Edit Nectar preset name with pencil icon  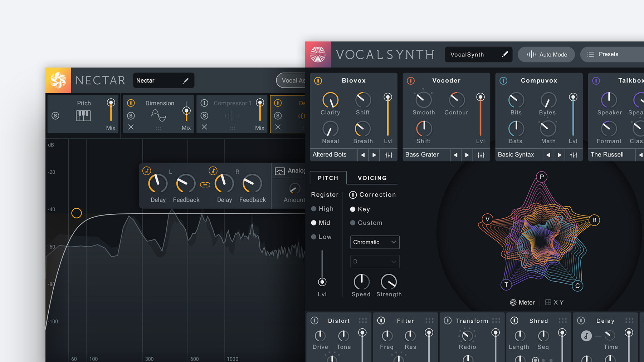(185, 81)
